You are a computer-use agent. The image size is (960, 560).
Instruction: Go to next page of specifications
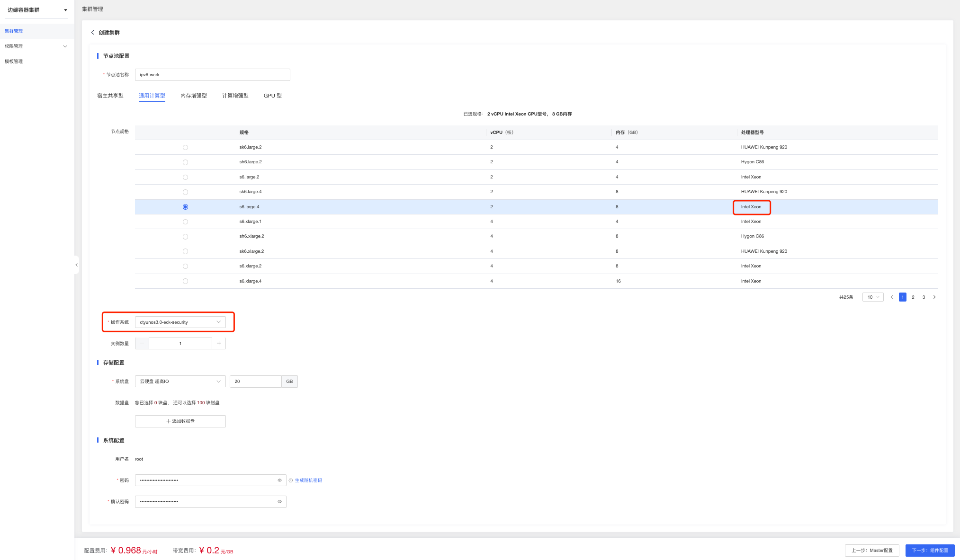934,297
